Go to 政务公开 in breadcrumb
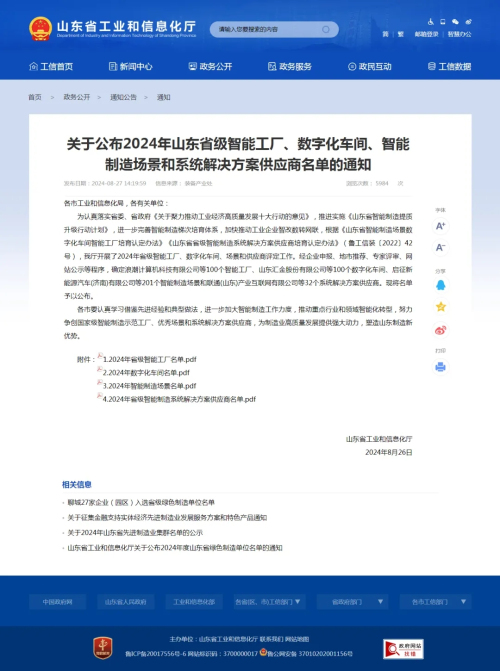 pos(77,97)
